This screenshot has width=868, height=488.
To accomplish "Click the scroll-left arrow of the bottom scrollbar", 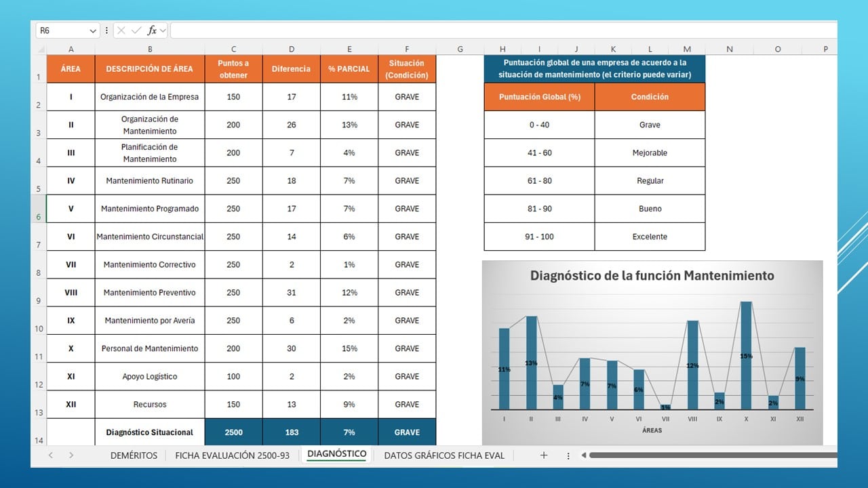I will pyautogui.click(x=585, y=455).
